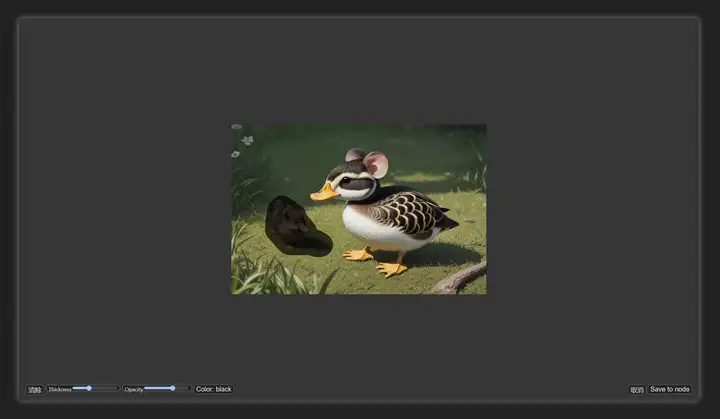The height and width of the screenshot is (419, 720).
Task: Click Save to node
Action: tap(669, 389)
